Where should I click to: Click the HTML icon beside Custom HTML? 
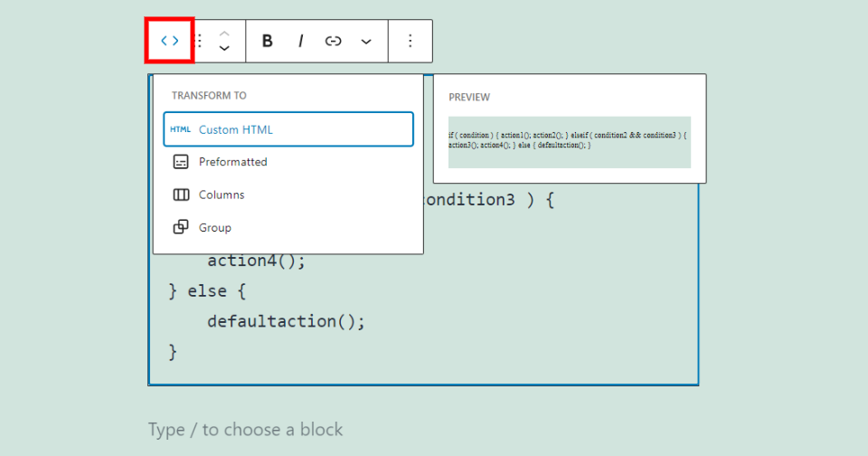[181, 129]
